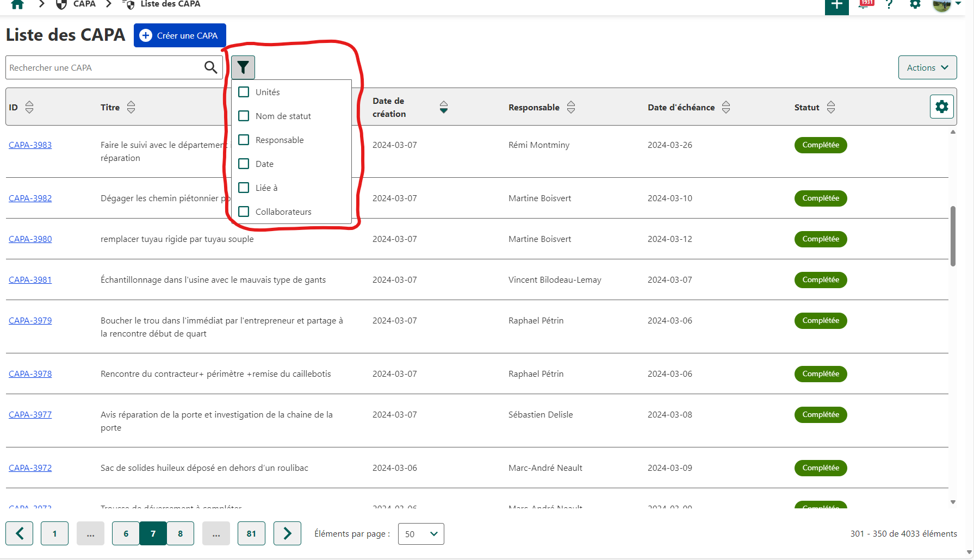
Task: Click the home icon in breadcrumb
Action: [17, 4]
